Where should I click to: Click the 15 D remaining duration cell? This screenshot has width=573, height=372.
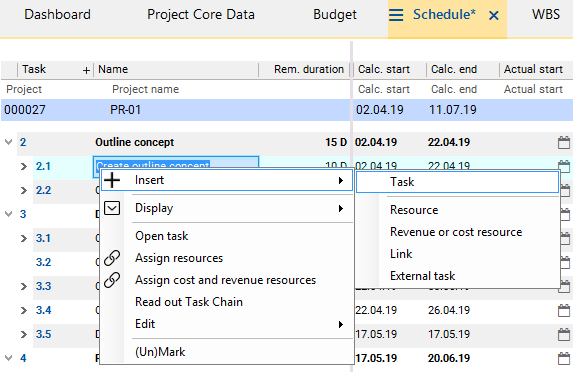pos(336,142)
